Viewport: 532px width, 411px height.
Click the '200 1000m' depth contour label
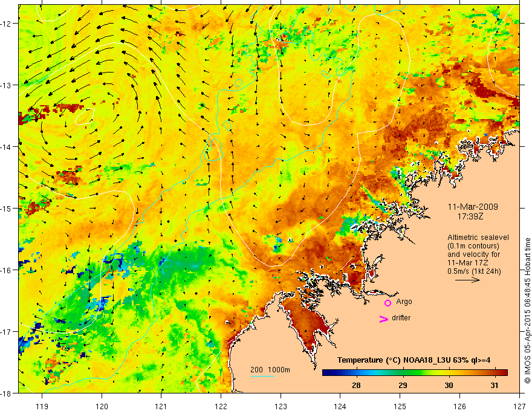click(x=270, y=370)
